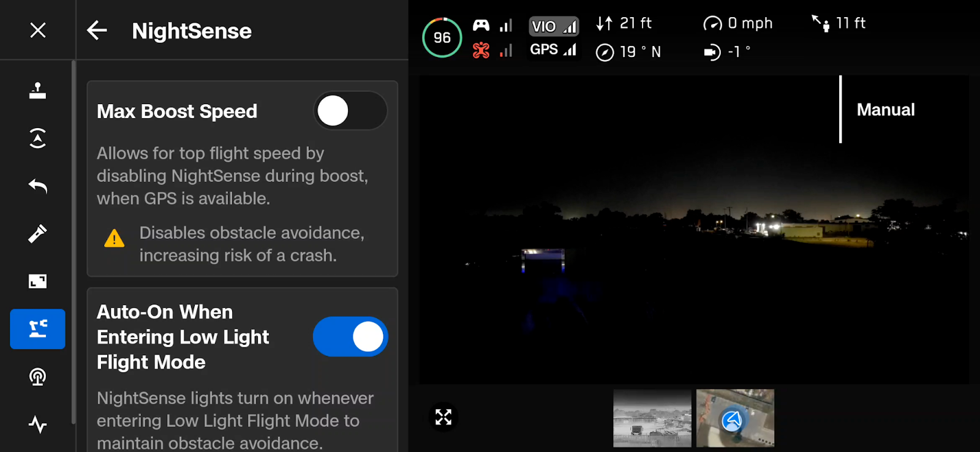Select the highlighted NightSense sidebar icon

[37, 329]
